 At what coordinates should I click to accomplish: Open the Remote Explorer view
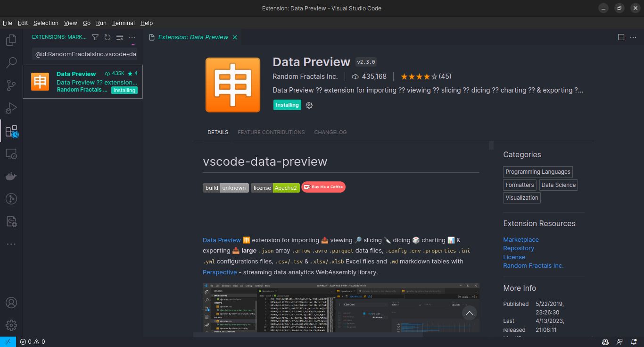point(11,153)
